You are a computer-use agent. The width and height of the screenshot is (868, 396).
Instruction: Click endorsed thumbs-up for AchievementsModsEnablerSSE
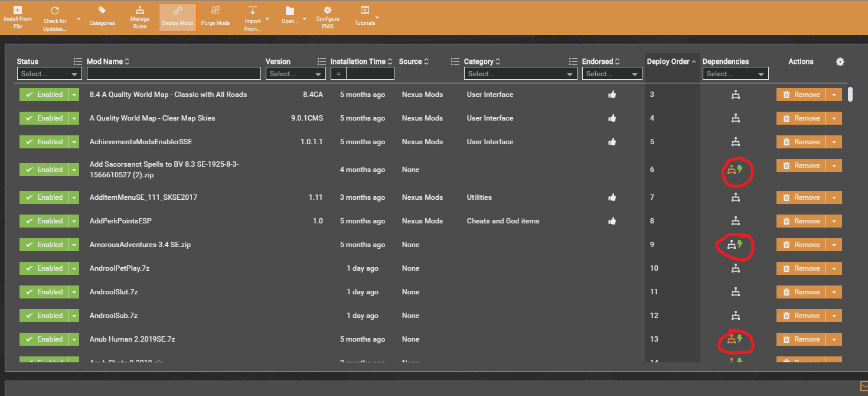(x=612, y=142)
